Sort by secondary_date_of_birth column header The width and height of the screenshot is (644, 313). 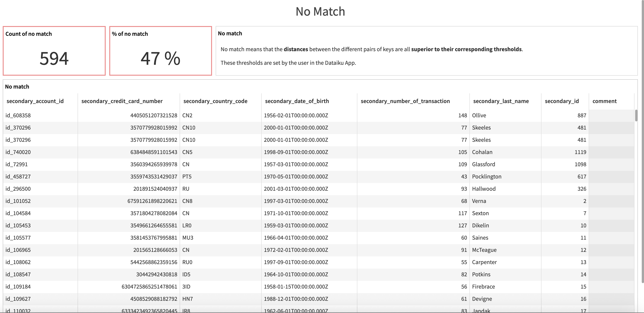tap(297, 101)
